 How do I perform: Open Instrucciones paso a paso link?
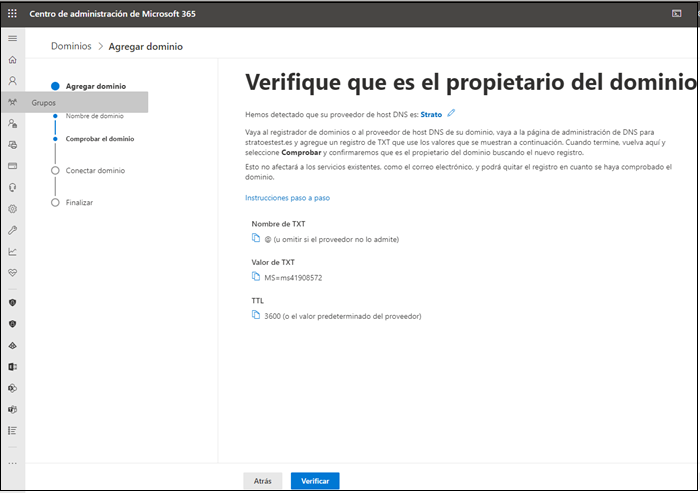point(288,198)
